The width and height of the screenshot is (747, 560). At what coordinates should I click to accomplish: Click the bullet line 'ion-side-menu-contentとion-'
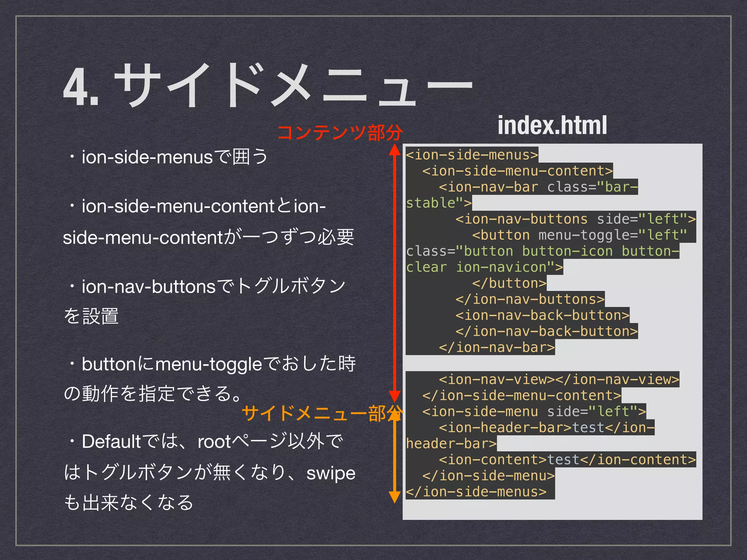[196, 206]
